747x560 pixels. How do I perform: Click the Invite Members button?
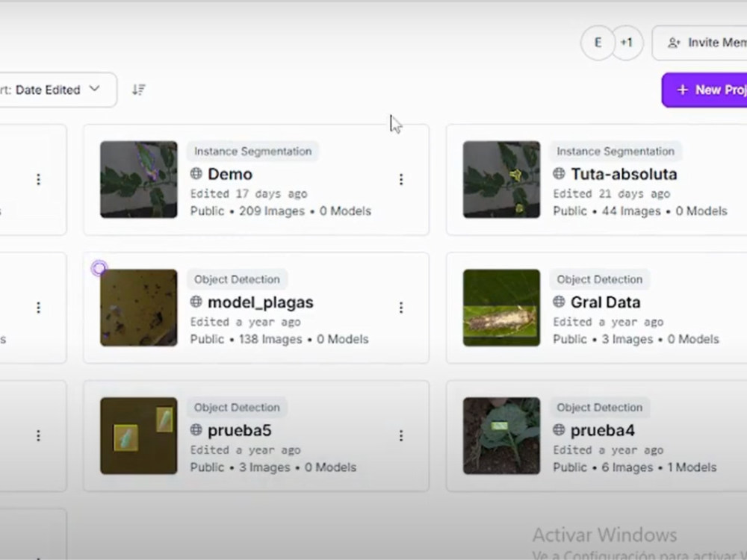coord(699,43)
